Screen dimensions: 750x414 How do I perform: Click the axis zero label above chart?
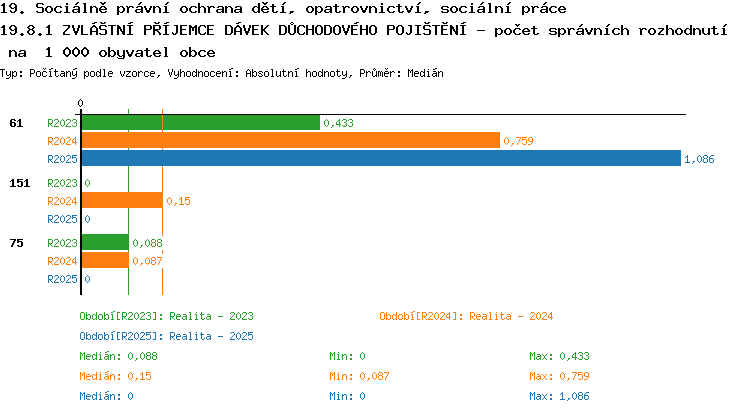point(80,103)
